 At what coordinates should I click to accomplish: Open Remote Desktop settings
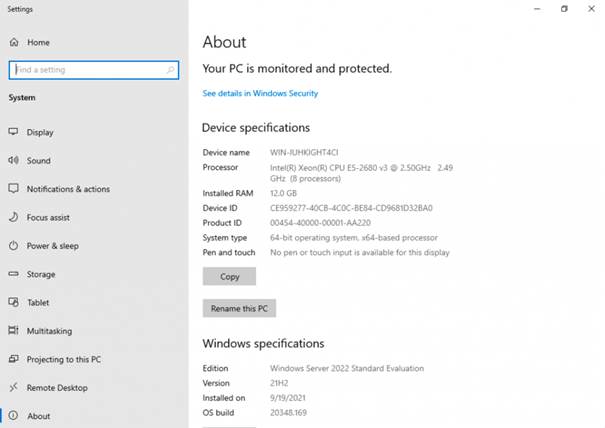94,387
